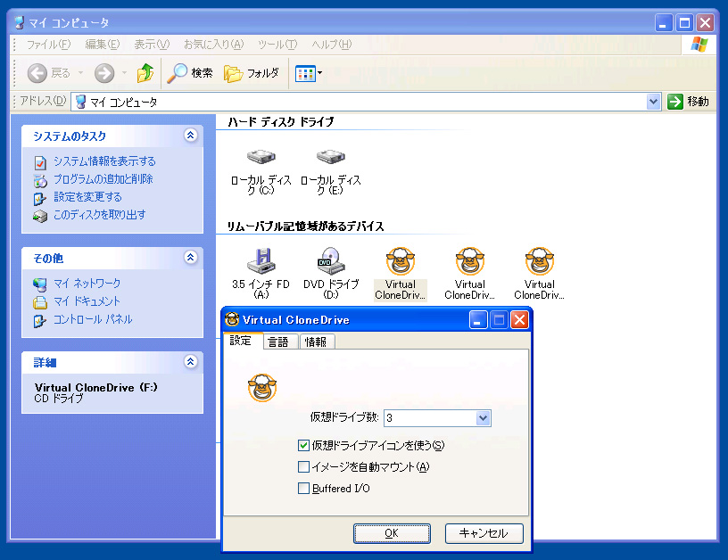
Task: Enable イメージを自動マウント checkbox
Action: pyautogui.click(x=304, y=466)
